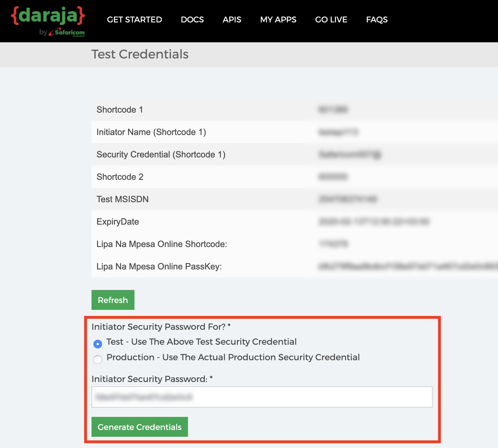Click the Shortcode 1 row label
The width and height of the screenshot is (498, 448).
pyautogui.click(x=120, y=110)
